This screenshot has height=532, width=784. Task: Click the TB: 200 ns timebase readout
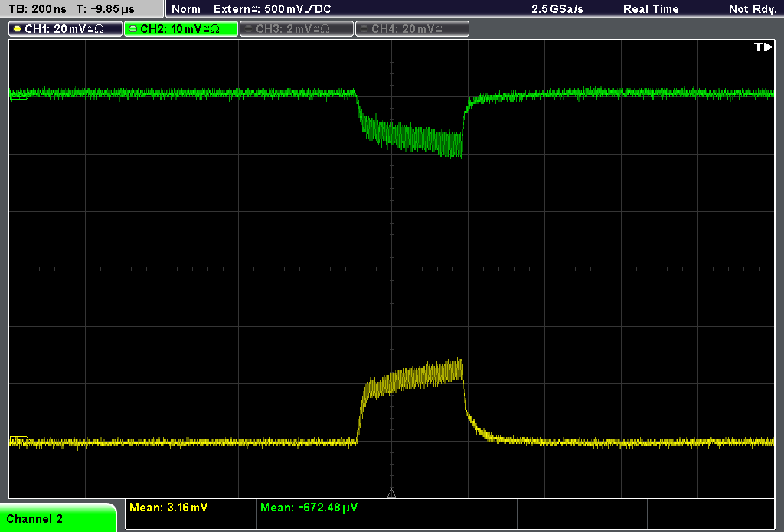pyautogui.click(x=38, y=9)
